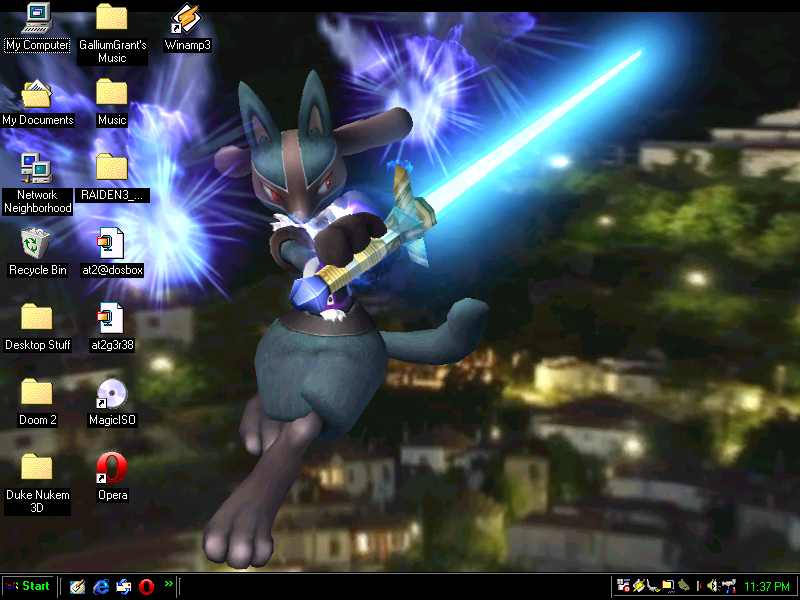This screenshot has height=600, width=800.
Task: Select the GalliumGrant's Music folder
Action: coord(112,17)
